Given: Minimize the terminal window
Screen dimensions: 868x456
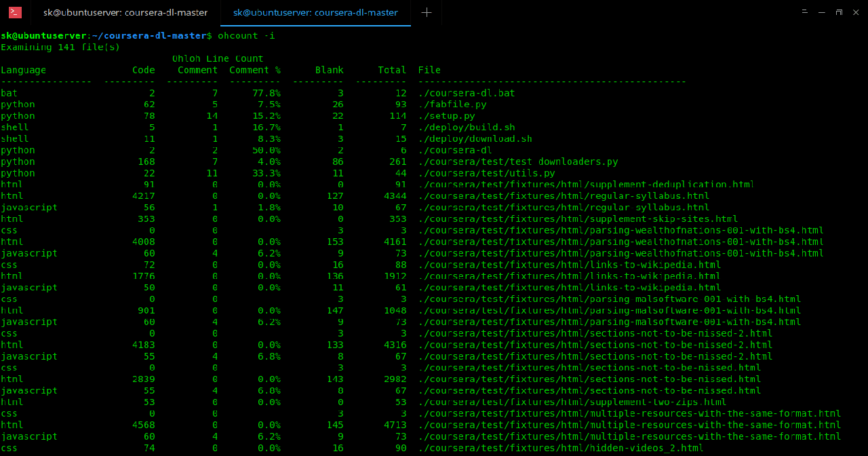Looking at the screenshot, I should [822, 12].
